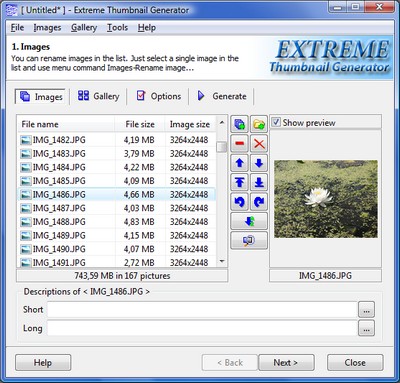Open editor for Short description
The image size is (400, 383).
click(x=366, y=310)
